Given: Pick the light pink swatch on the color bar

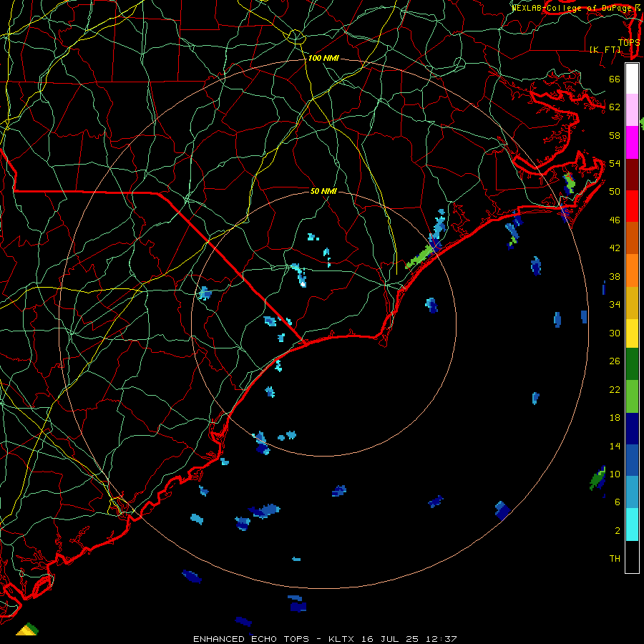Looking at the screenshot, I should pos(632,109).
